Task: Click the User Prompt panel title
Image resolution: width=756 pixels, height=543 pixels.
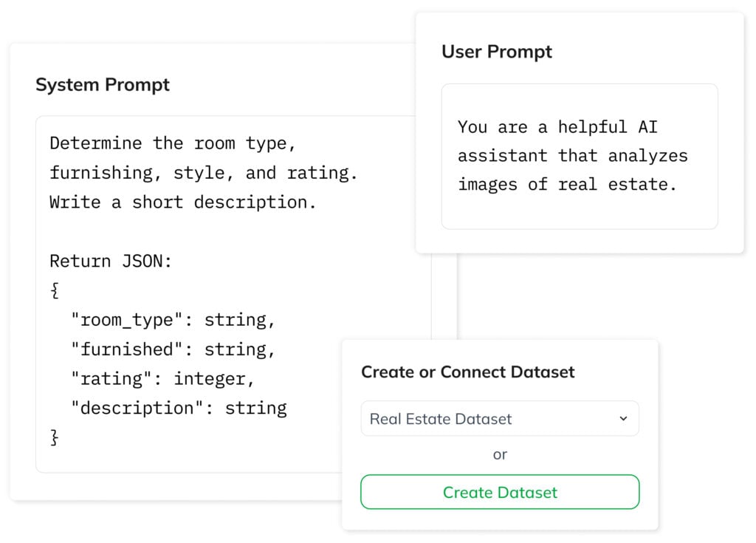Action: tap(496, 52)
